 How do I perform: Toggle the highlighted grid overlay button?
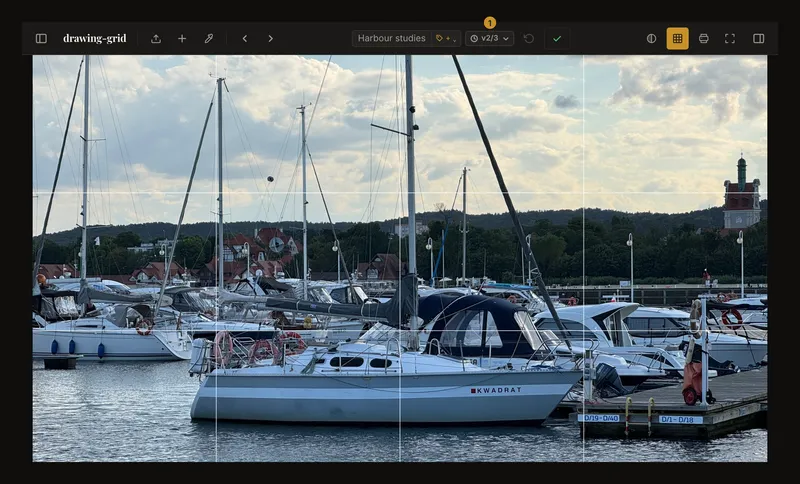point(678,39)
